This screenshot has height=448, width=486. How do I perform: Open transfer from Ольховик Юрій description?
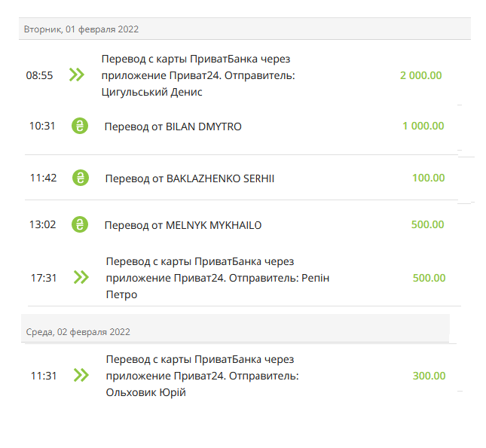[x=202, y=376]
